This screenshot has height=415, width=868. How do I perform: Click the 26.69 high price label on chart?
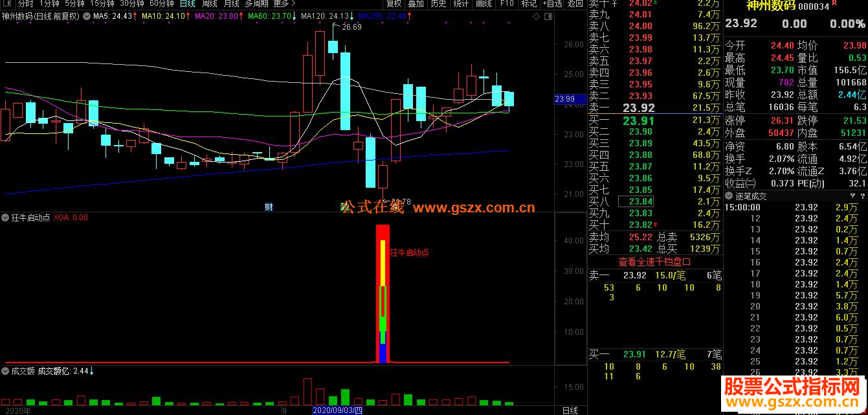pyautogui.click(x=351, y=27)
